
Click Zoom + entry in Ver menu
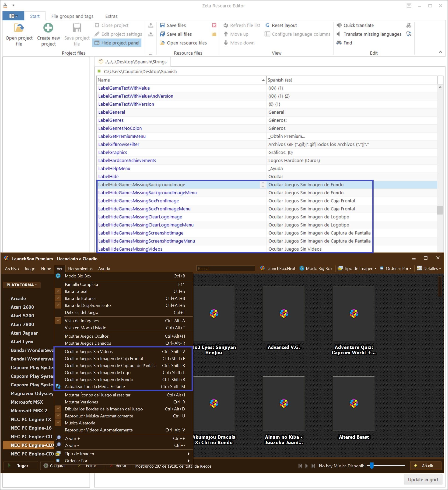[x=123, y=438]
